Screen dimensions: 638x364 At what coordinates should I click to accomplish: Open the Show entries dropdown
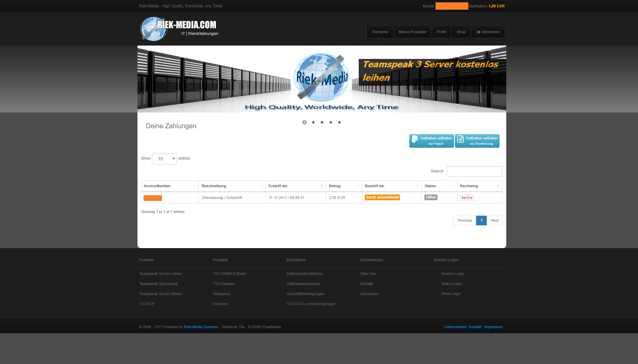point(164,159)
